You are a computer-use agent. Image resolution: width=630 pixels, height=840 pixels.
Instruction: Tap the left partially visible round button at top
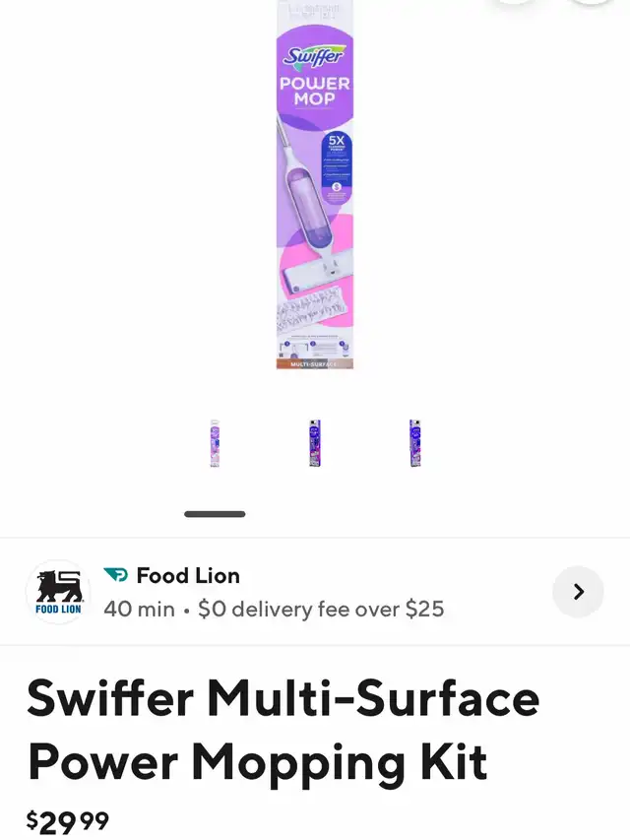coord(514,2)
